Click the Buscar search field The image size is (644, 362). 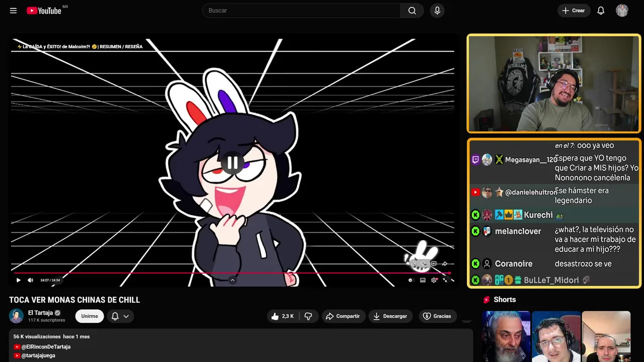point(301,11)
